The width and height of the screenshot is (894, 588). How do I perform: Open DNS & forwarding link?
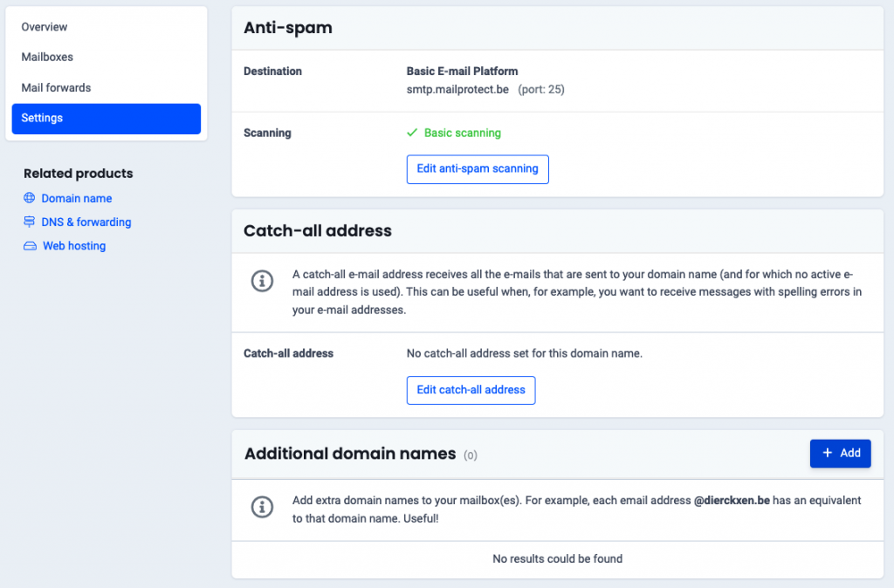click(x=86, y=222)
